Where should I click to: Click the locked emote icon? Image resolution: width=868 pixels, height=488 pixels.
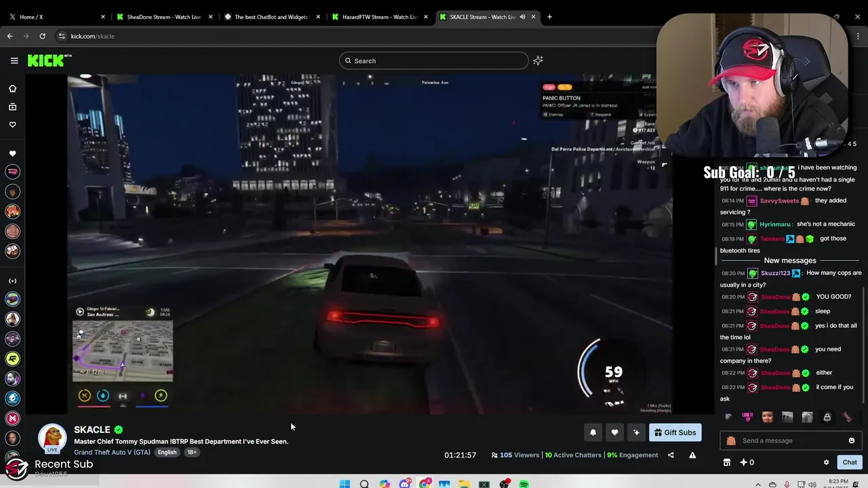click(x=827, y=417)
